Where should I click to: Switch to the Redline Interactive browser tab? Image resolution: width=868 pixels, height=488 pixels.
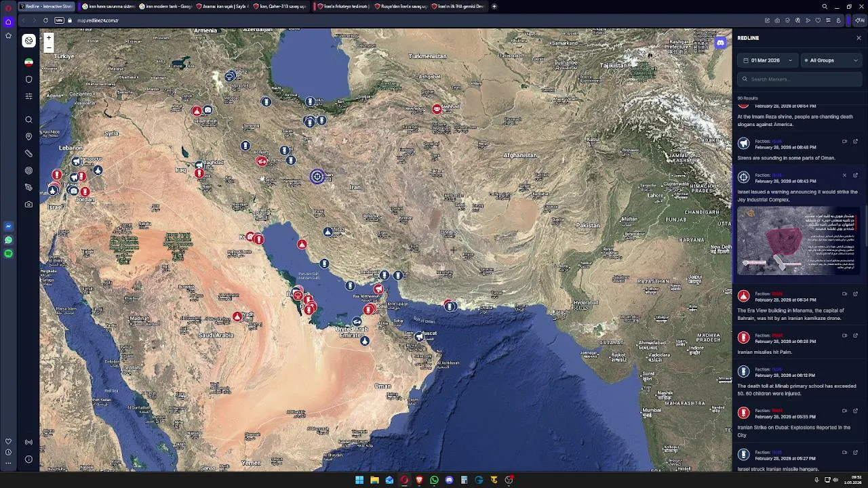click(x=47, y=6)
